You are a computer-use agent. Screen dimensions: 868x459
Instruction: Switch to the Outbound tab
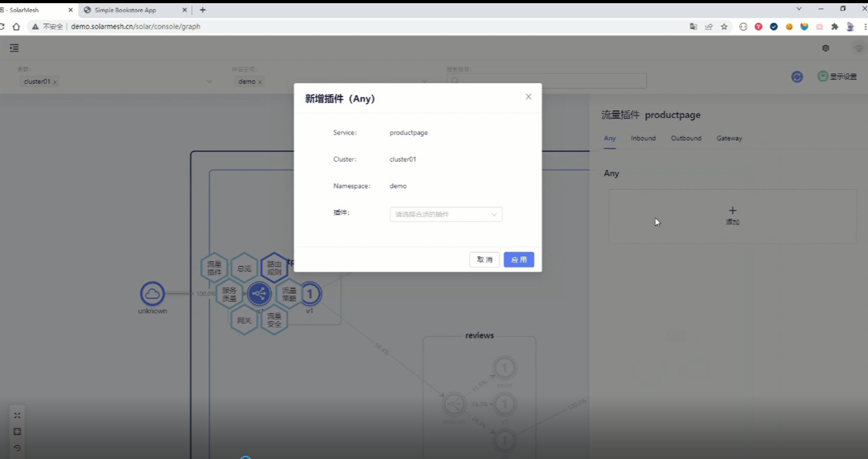686,138
